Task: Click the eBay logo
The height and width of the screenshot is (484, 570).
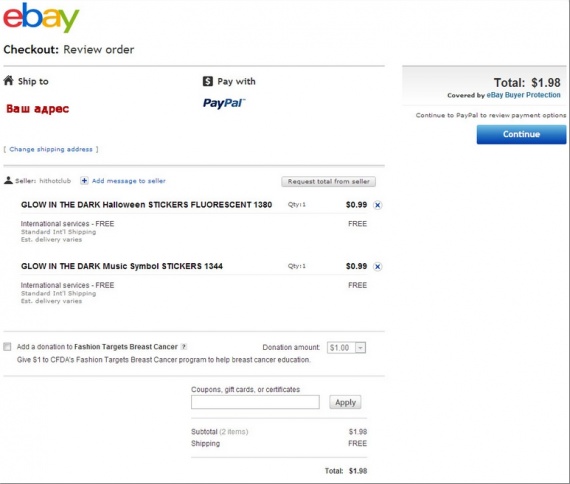Action: [x=41, y=17]
